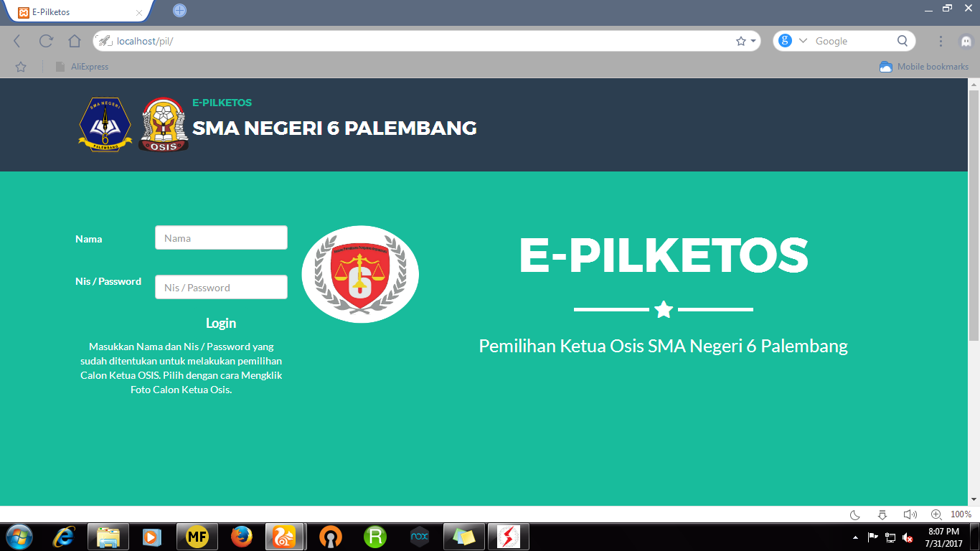
Task: Refresh the E-Pilketos page
Action: [45, 40]
